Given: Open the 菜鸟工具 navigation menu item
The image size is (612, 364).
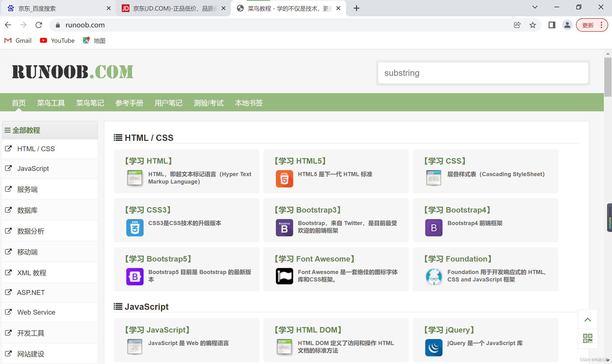Looking at the screenshot, I should click(51, 103).
